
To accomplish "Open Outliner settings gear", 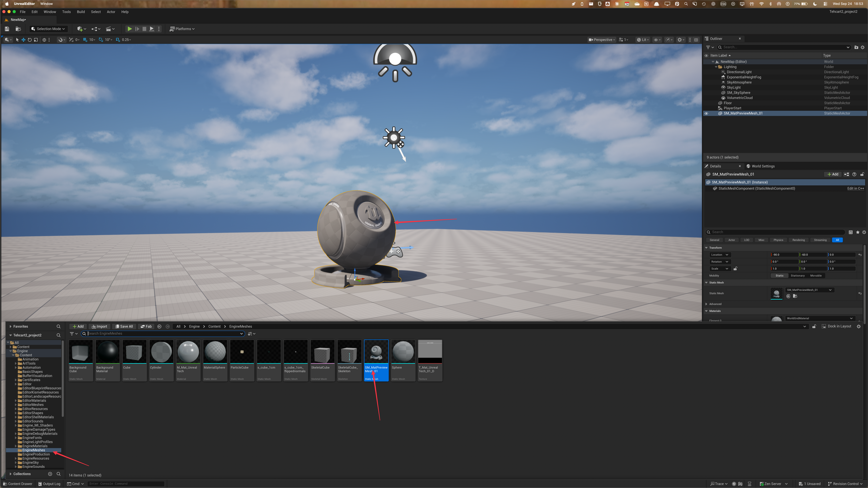I will pos(863,48).
